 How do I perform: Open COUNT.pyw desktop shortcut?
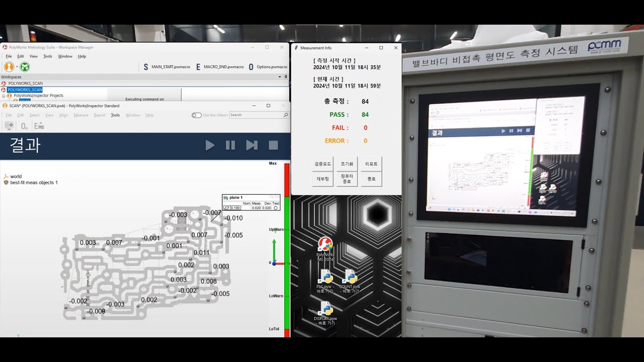350,282
